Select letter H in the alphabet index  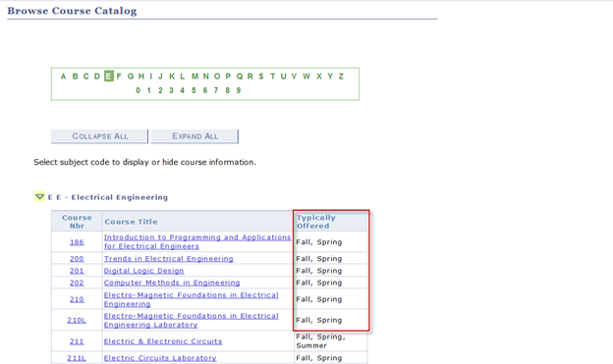tap(141, 77)
